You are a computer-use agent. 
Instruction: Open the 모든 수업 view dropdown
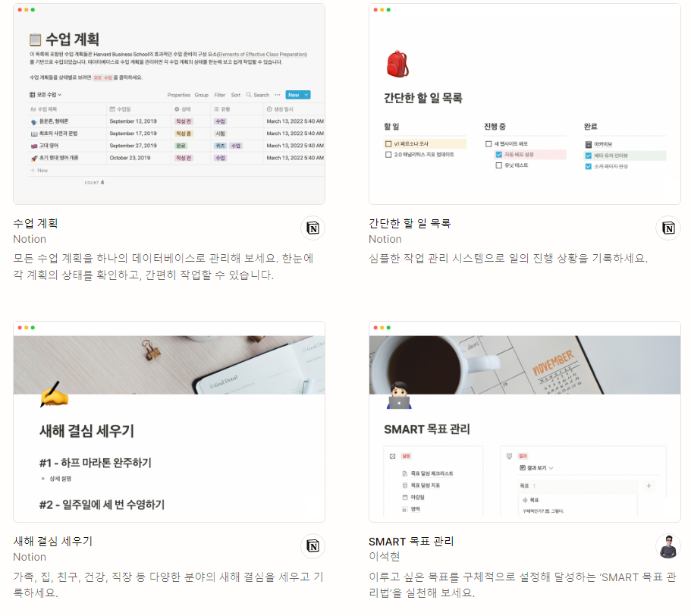(x=46, y=95)
